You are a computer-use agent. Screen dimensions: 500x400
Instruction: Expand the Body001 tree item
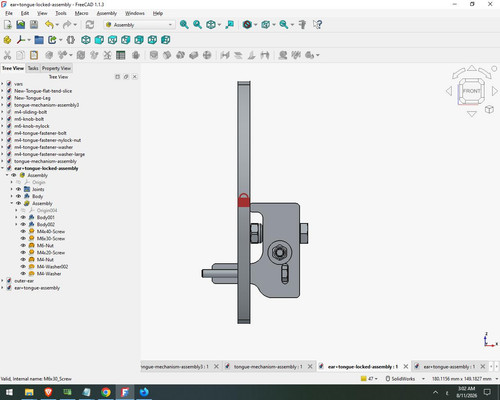17,217
